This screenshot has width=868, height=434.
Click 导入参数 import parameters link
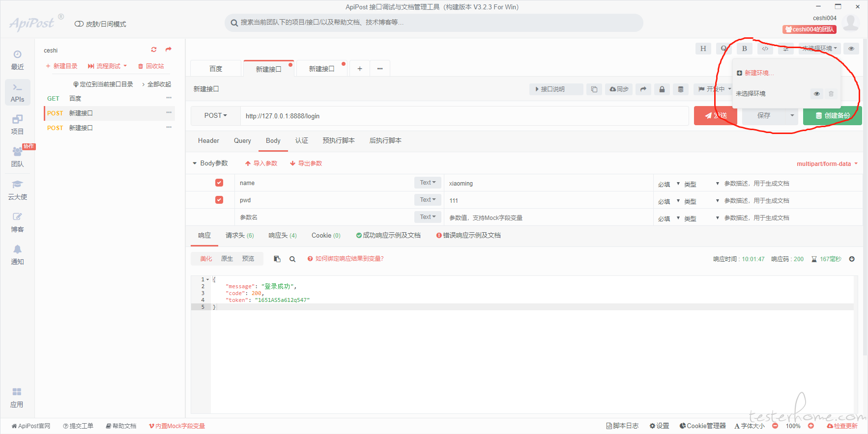pos(261,163)
